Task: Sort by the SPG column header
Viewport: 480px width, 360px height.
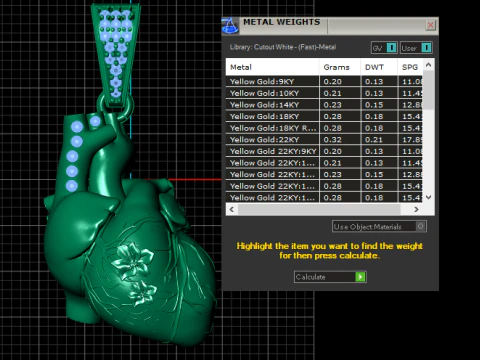Action: [410, 67]
